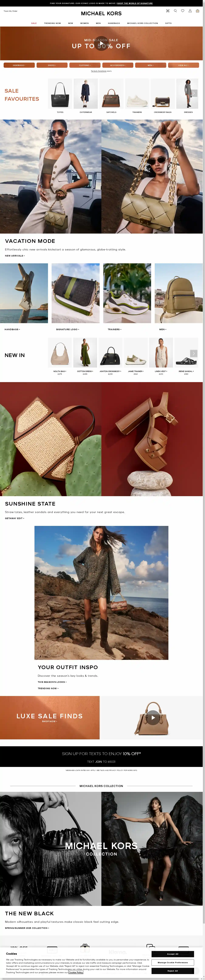Open the account profile icon
This screenshot has height=980, width=205.
click(190, 11)
